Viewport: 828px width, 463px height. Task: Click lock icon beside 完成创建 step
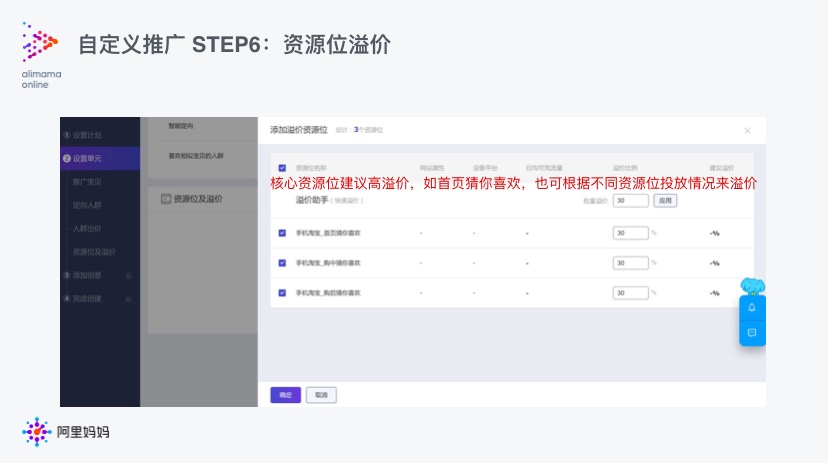[x=128, y=299]
